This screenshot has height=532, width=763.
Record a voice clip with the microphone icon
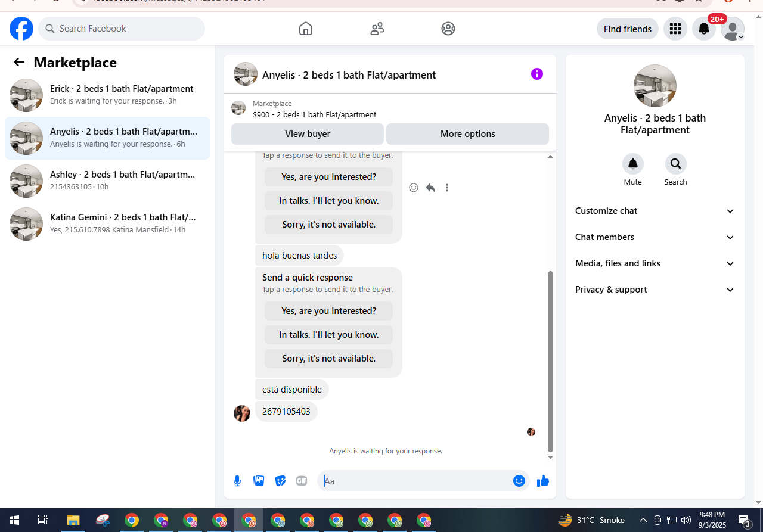(x=237, y=481)
